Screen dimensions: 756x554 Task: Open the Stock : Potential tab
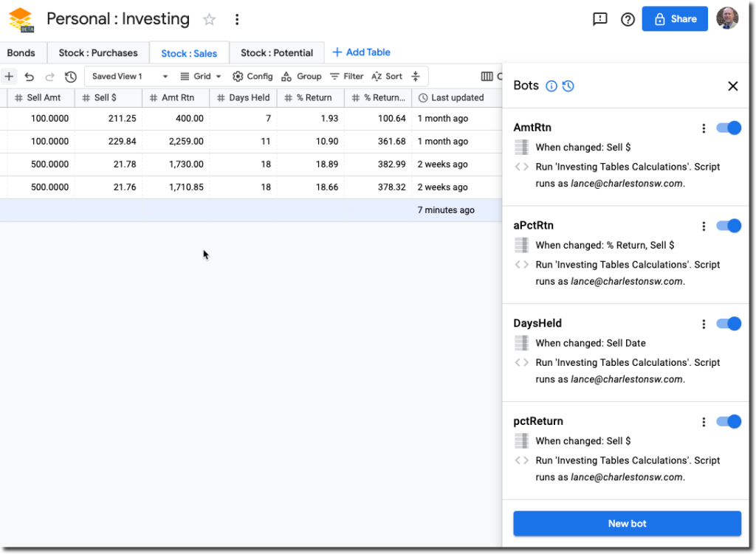coord(277,53)
